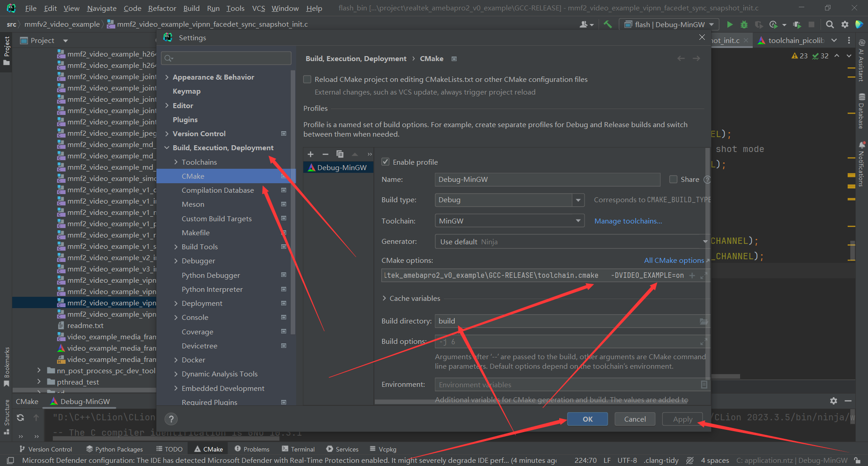Screen dimensions: 868x466
Task: Enable the Share profile checkbox
Action: [x=673, y=180]
